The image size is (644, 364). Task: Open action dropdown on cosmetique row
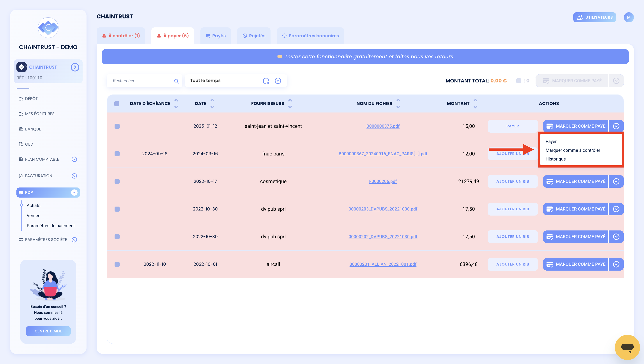[616, 181]
